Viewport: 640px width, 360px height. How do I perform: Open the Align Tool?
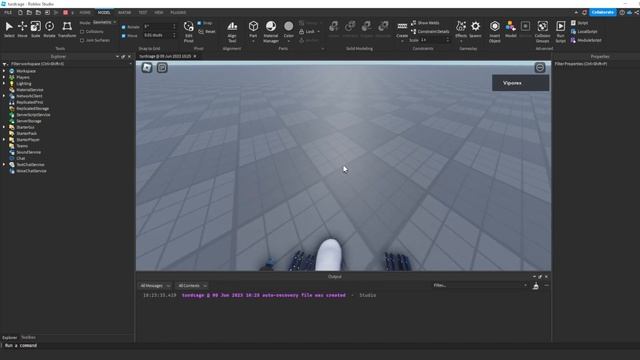[x=232, y=31]
